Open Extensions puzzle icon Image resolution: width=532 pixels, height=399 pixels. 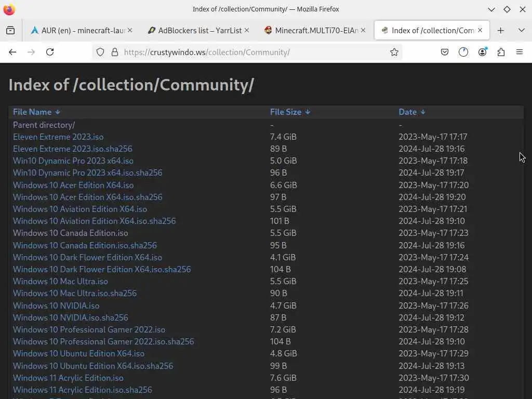(501, 52)
